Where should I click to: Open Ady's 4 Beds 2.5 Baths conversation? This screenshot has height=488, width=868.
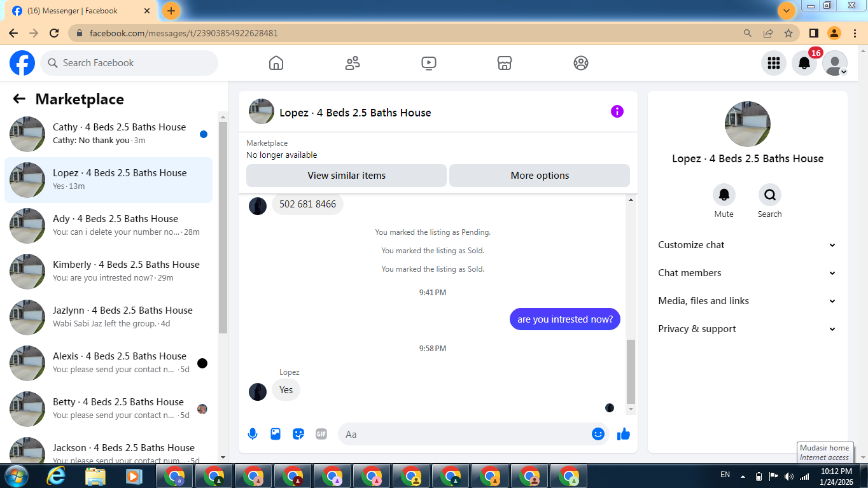click(x=109, y=226)
